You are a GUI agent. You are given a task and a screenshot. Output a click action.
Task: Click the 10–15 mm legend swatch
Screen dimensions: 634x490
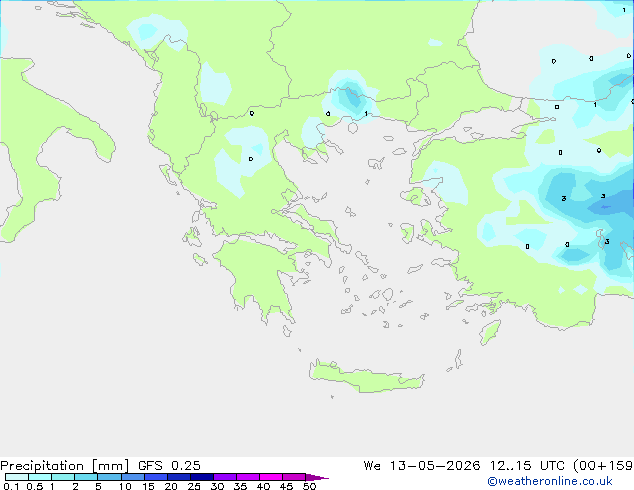[133, 477]
